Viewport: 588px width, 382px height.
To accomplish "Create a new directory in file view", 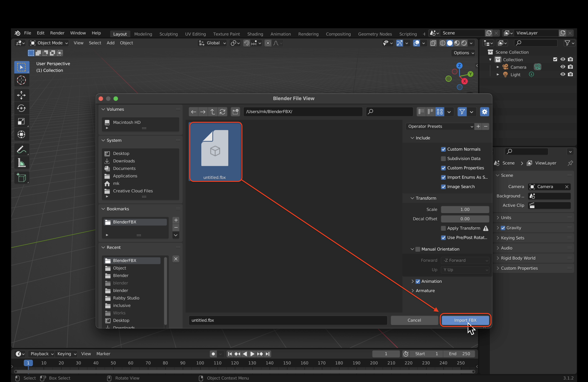I will tap(235, 112).
